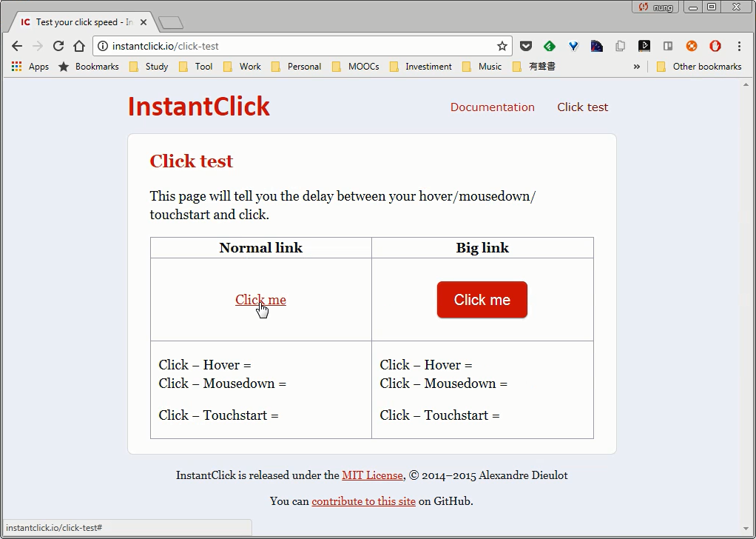Expand the Personal bookmark folder
Screen dimensions: 756x539
pos(297,67)
